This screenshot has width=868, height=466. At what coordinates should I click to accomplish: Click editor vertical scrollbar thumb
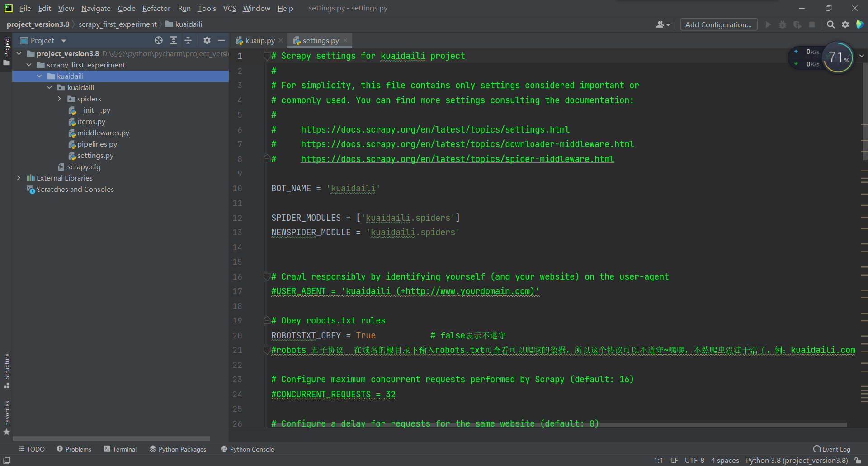864,111
